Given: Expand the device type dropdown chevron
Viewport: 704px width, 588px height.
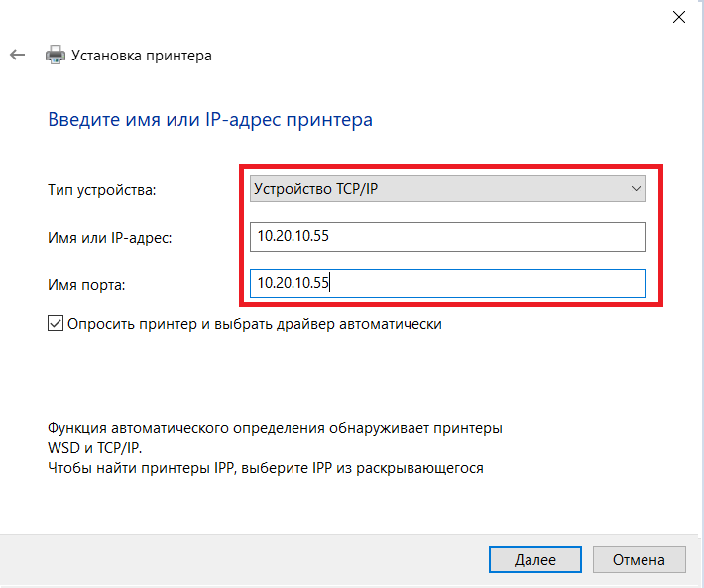Looking at the screenshot, I should tap(637, 188).
